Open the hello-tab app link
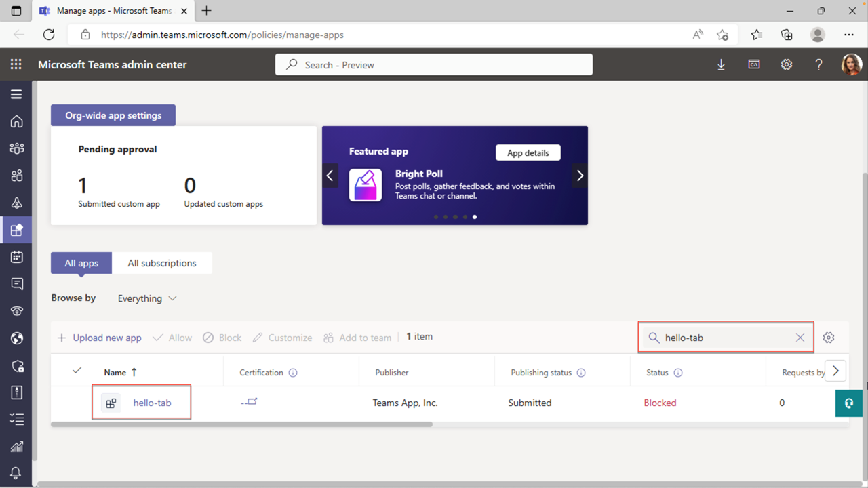 click(x=152, y=403)
